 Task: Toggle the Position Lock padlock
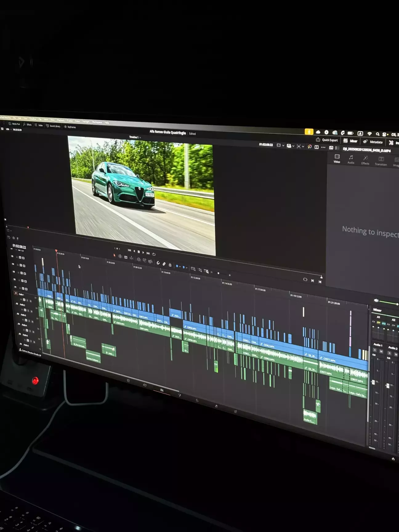(x=170, y=265)
